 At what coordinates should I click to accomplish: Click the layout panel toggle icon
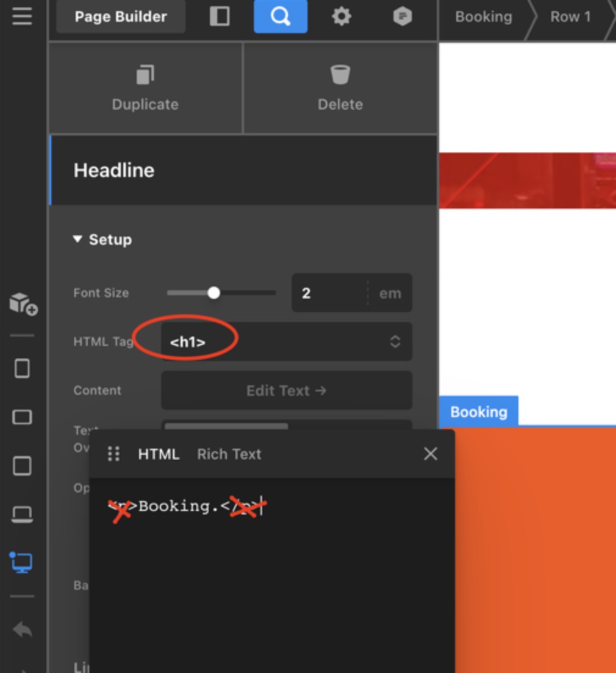pyautogui.click(x=220, y=16)
